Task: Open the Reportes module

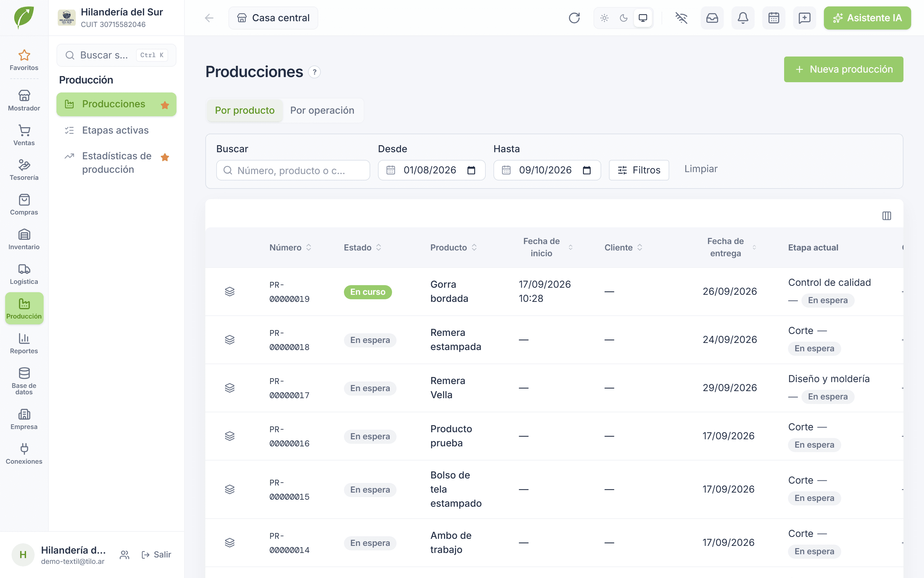Action: [24, 343]
